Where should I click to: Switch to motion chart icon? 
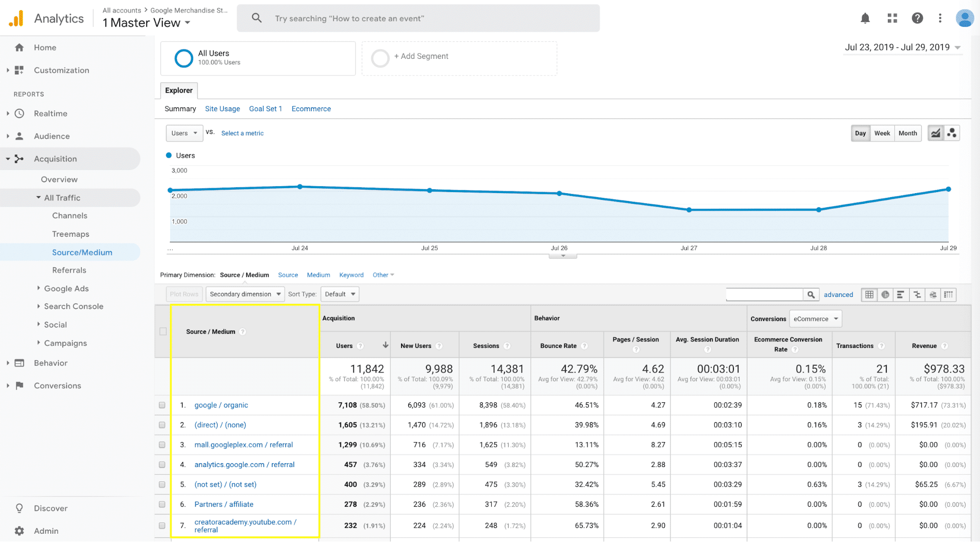[952, 133]
